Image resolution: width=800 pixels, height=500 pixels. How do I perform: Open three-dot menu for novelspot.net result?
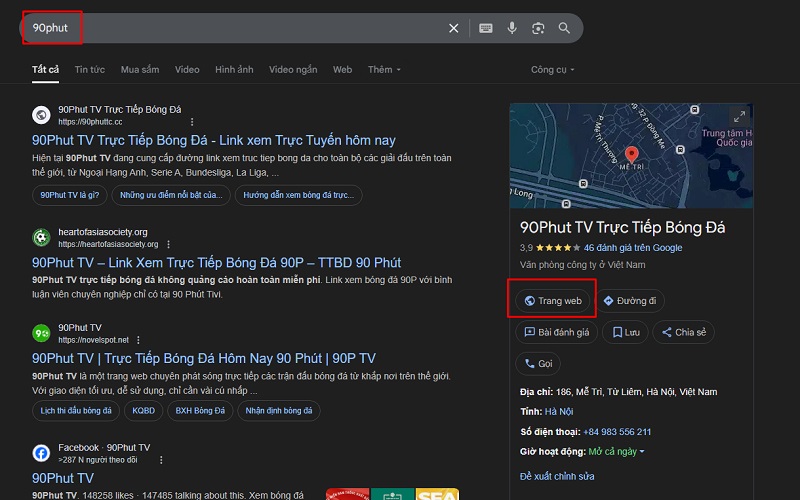point(138,340)
